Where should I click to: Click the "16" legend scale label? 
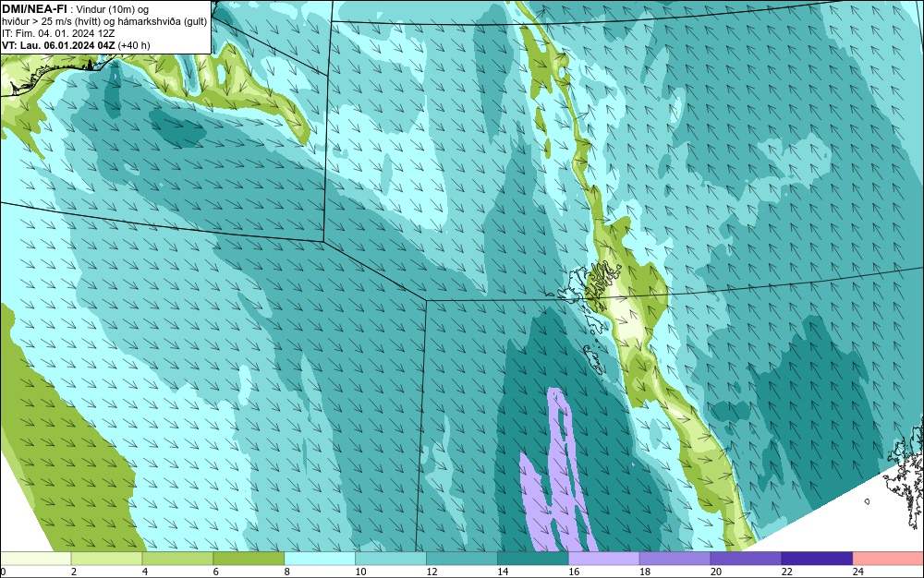point(574,572)
